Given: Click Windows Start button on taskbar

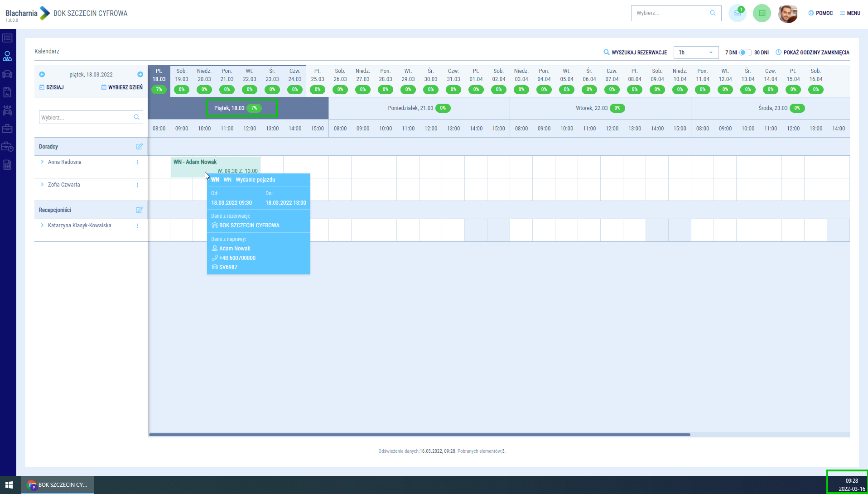Looking at the screenshot, I should [9, 484].
